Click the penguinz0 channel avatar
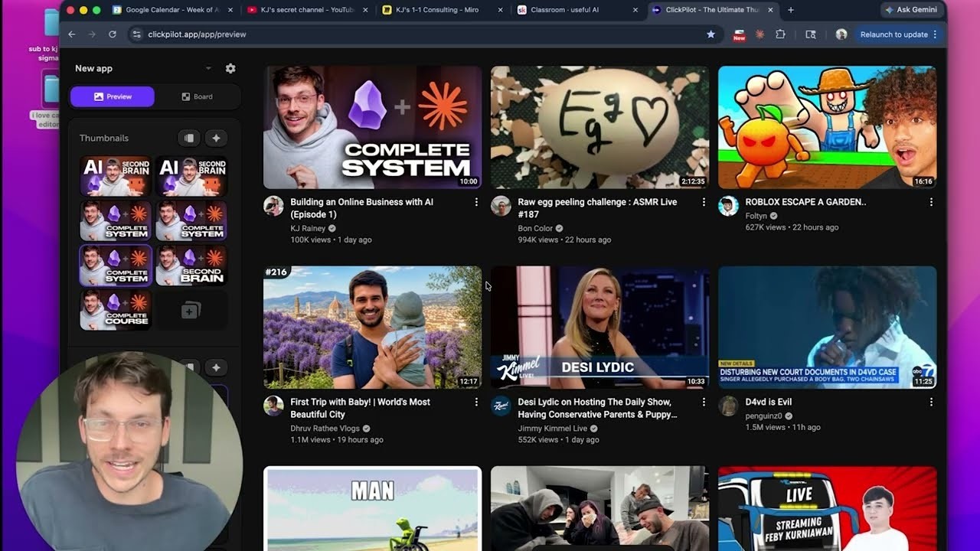This screenshot has width=980, height=551. click(x=728, y=406)
